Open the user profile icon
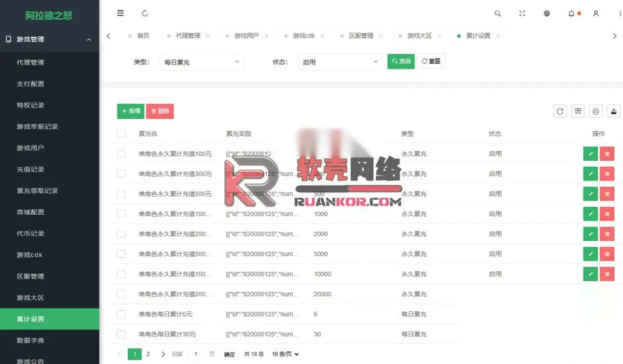This screenshot has width=623, height=364. (596, 13)
